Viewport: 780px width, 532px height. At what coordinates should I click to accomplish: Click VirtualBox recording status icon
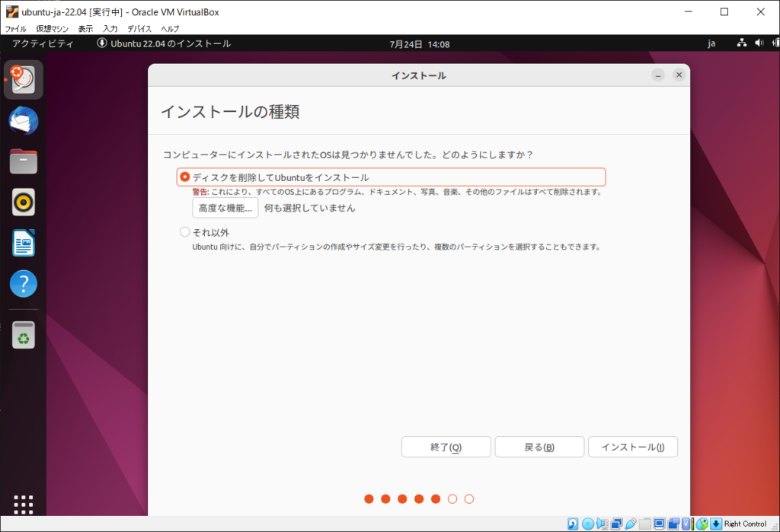(673, 524)
